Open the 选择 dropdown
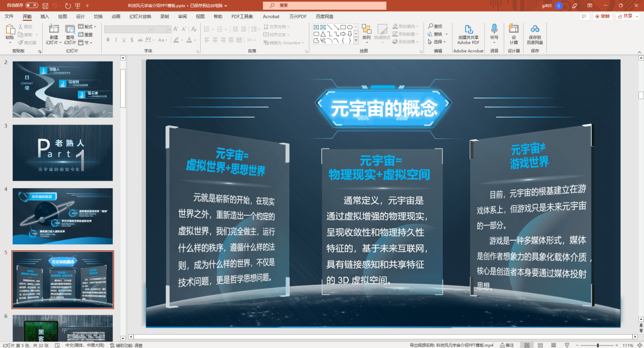 click(437, 42)
